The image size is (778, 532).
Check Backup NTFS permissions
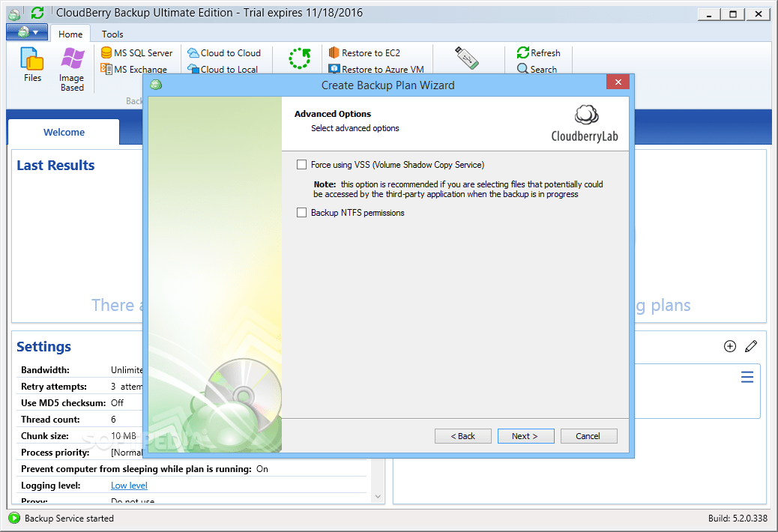click(x=302, y=213)
